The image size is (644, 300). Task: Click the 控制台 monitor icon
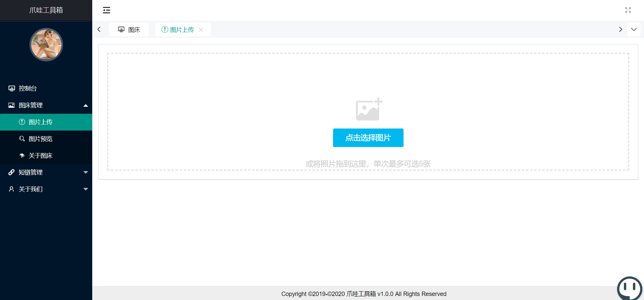(12, 88)
